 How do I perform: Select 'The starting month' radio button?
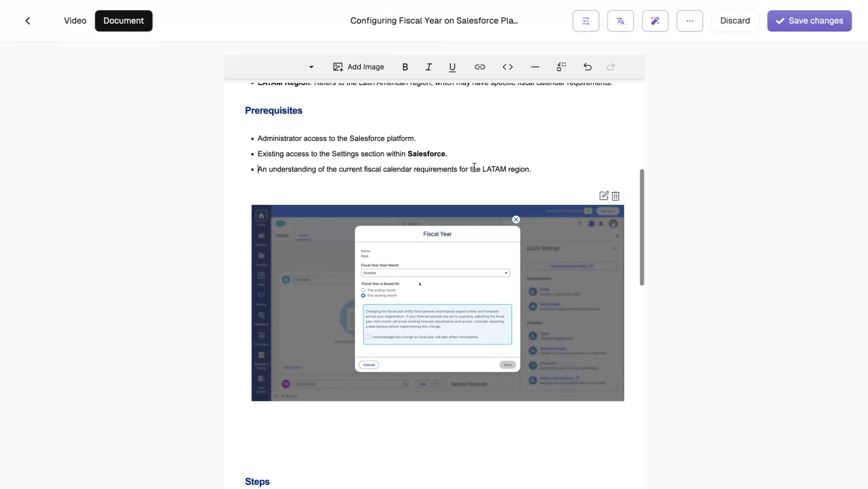(x=363, y=296)
